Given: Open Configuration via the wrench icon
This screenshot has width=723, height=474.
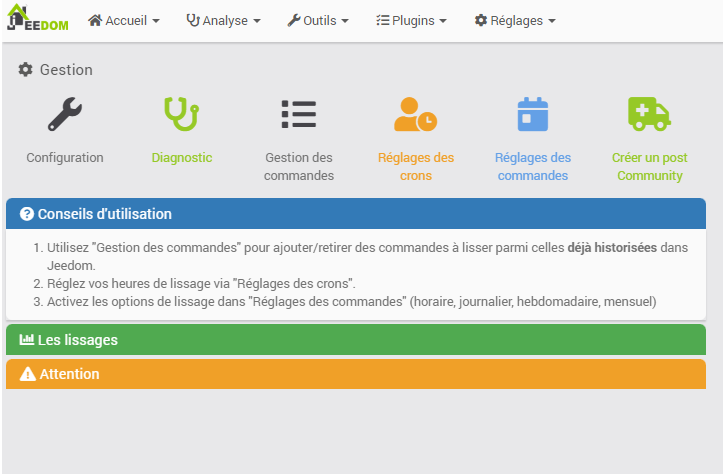Looking at the screenshot, I should point(65,114).
